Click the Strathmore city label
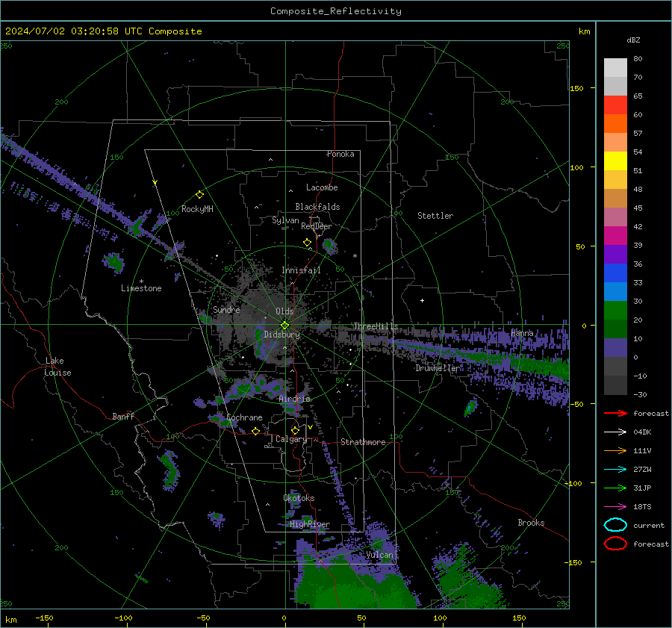The image size is (672, 628). (363, 442)
